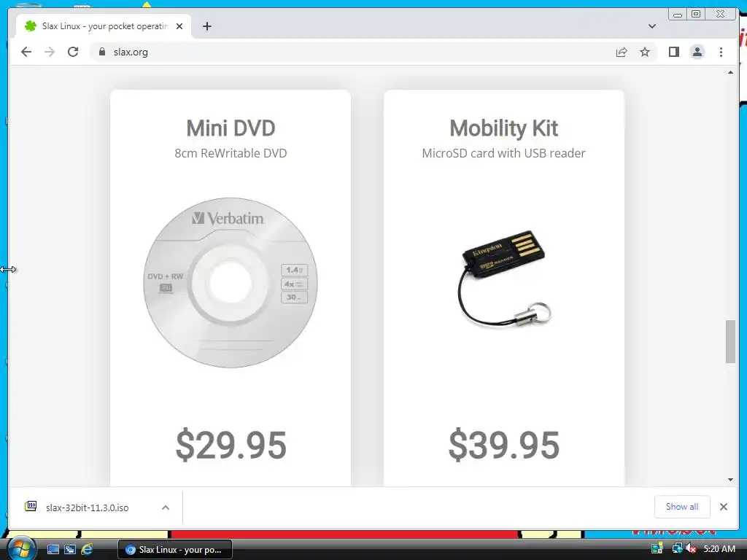This screenshot has height=560, width=747.
Task: Close the Slax Linux tab
Action: coord(179,26)
